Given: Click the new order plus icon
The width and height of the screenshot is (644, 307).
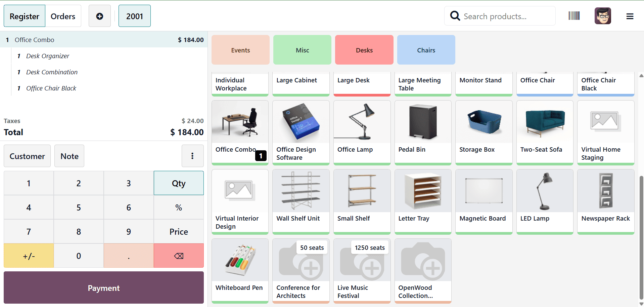Looking at the screenshot, I should (100, 16).
